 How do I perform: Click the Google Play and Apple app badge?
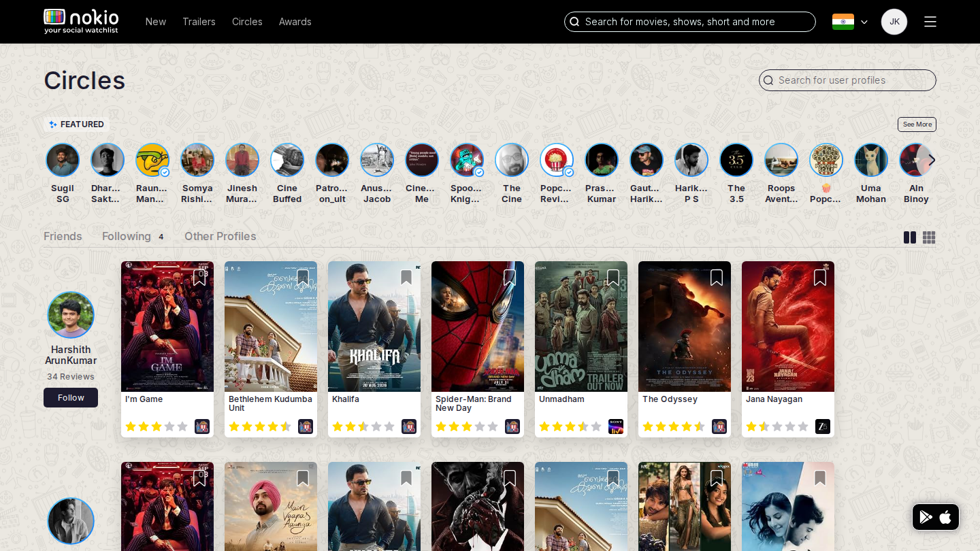[936, 517]
